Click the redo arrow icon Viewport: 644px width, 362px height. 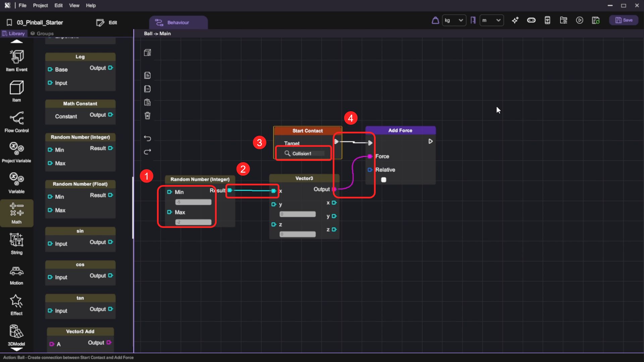[x=147, y=152]
